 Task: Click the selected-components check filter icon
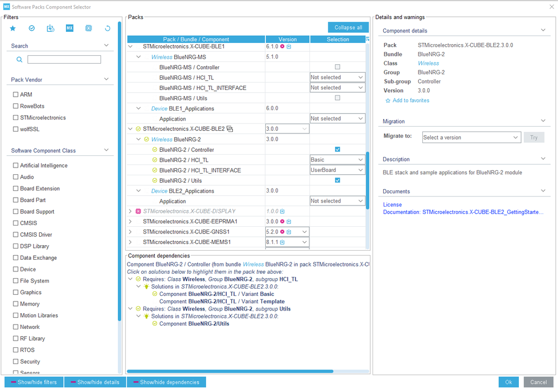click(x=32, y=28)
